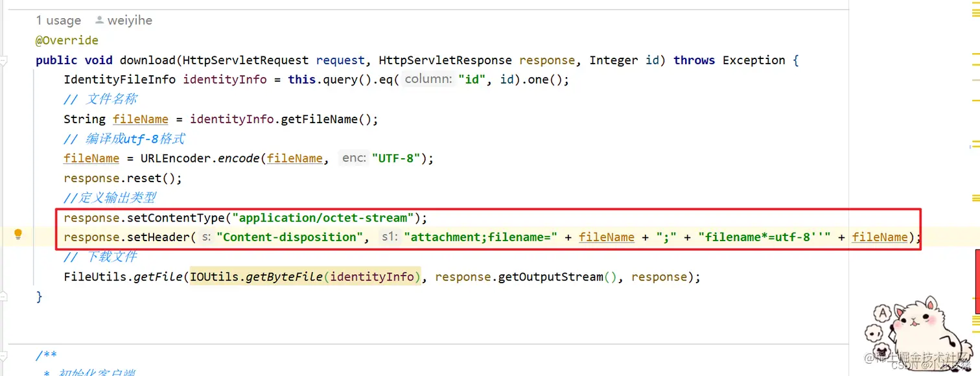Click the "enc:" parameter hint
This screenshot has width=980, height=376.
[354, 158]
